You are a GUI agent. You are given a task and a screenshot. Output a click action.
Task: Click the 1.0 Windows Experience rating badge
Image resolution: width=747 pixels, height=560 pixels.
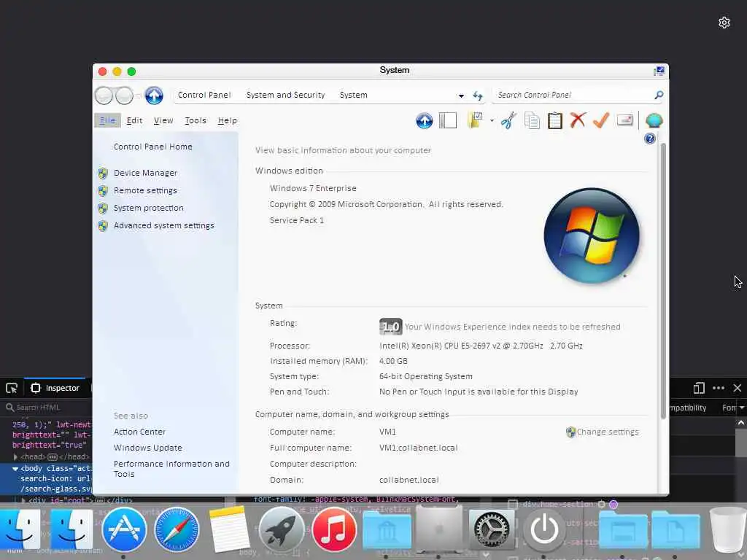tap(391, 327)
